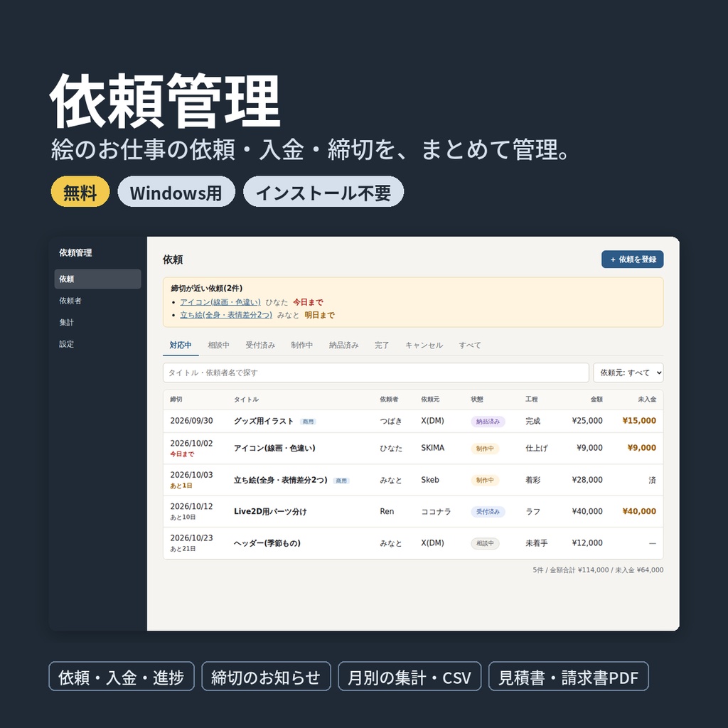Image resolution: width=728 pixels, height=728 pixels.
Task: Open the 集計 sidebar item
Action: (x=97, y=322)
